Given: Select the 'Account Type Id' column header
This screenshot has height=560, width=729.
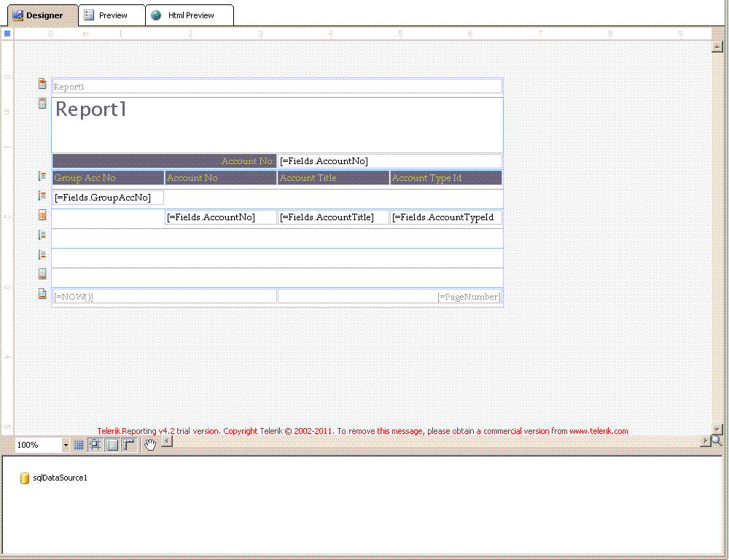Looking at the screenshot, I should (x=446, y=178).
